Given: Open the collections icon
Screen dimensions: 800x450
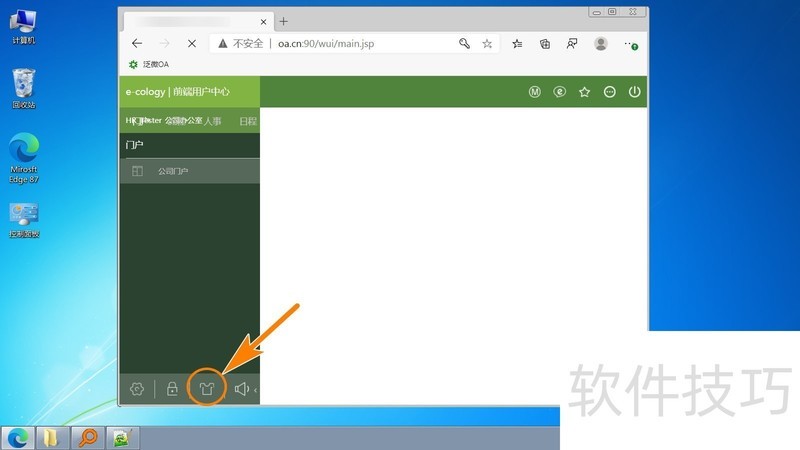Looking at the screenshot, I should coord(545,44).
